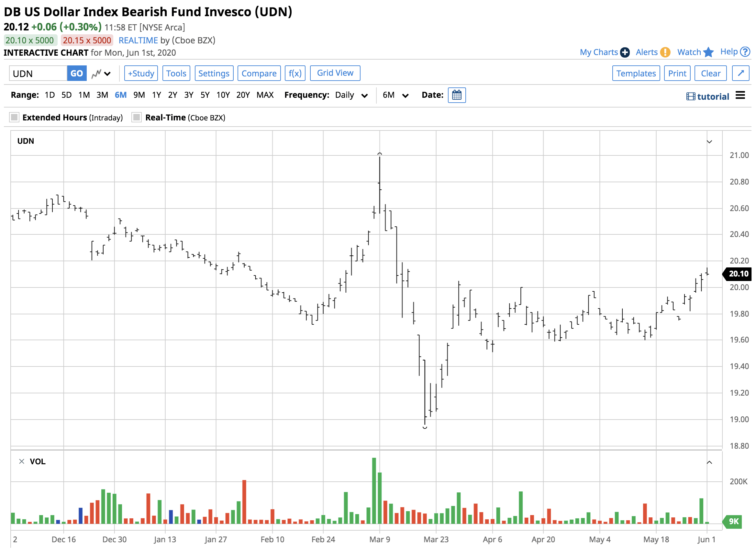Select the 3M range
756x551 pixels.
pos(102,96)
